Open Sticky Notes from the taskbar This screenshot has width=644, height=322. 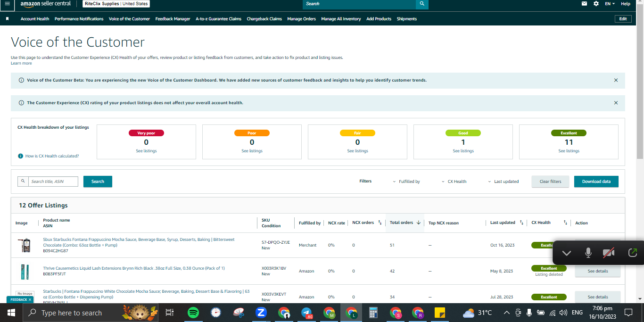(x=440, y=313)
